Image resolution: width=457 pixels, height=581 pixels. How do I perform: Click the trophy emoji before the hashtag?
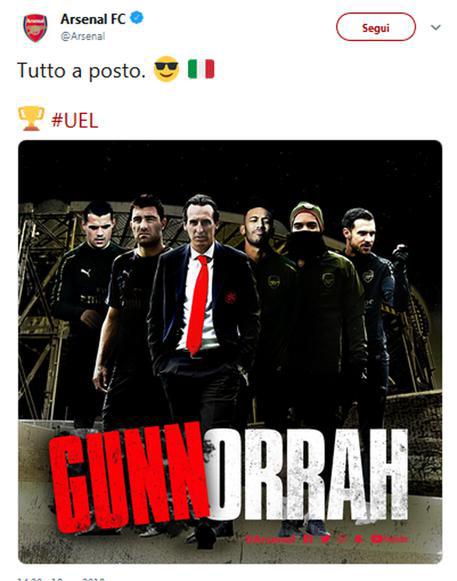tap(31, 119)
